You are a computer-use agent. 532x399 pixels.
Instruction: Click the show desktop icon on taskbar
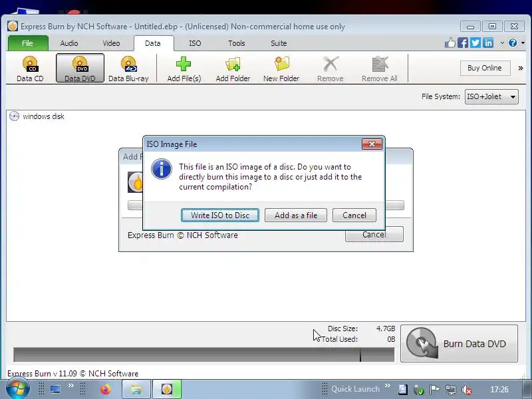click(x=55, y=389)
